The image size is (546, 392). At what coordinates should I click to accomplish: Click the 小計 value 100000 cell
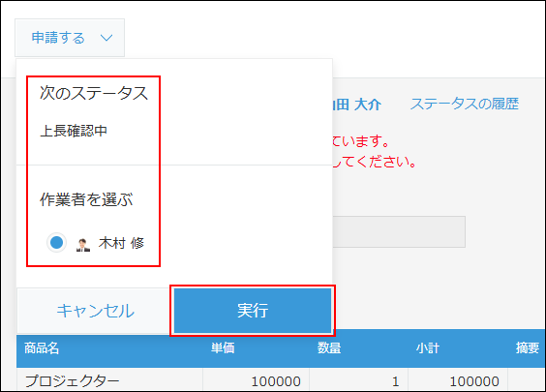(458, 380)
